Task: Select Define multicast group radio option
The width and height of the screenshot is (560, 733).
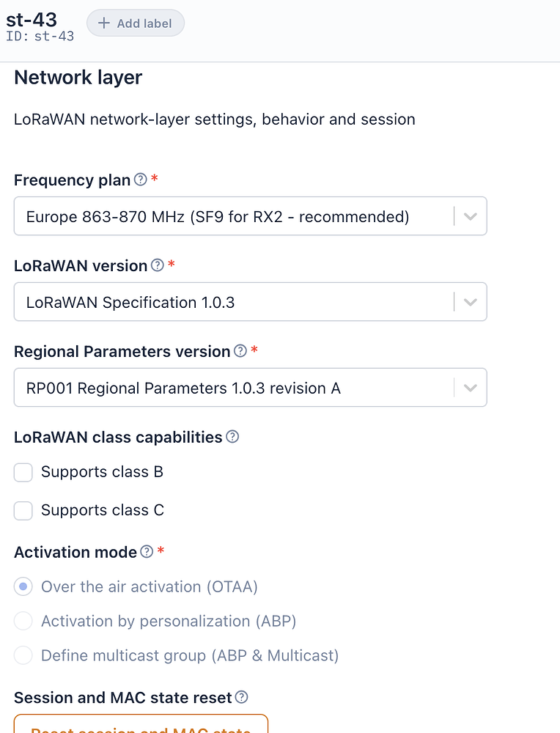Action: pos(23,655)
